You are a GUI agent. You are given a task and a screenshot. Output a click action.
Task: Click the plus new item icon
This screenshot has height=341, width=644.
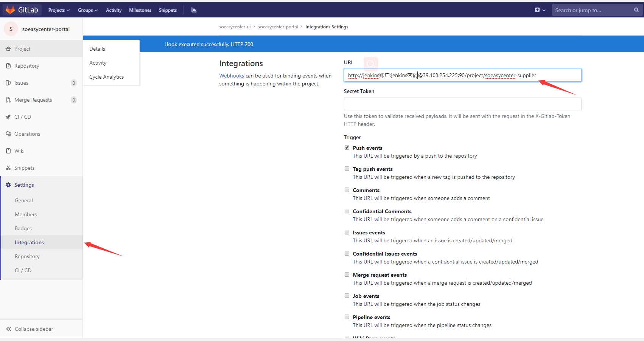537,10
